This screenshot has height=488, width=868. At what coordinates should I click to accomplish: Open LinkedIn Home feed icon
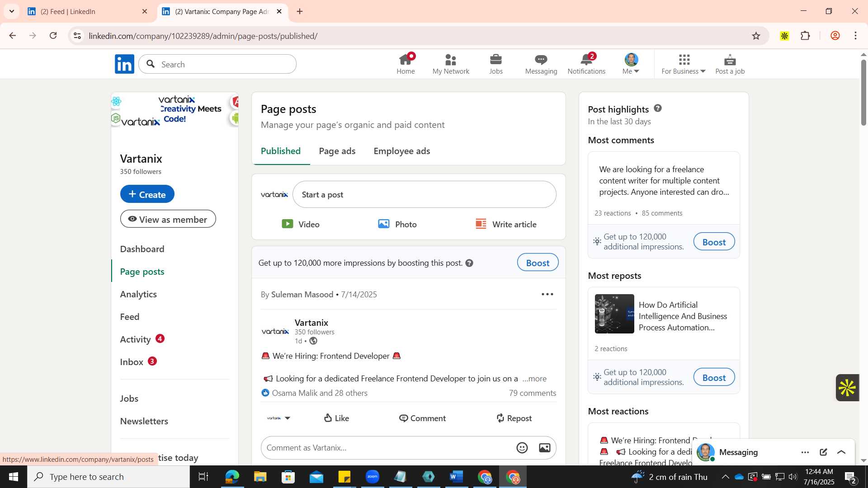[406, 64]
